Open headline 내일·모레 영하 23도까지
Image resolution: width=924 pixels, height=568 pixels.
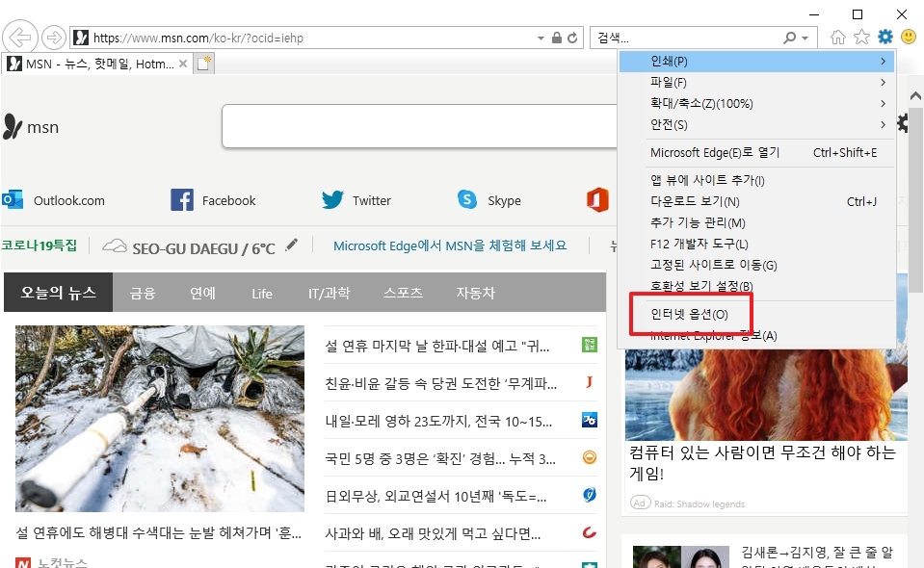(x=438, y=421)
